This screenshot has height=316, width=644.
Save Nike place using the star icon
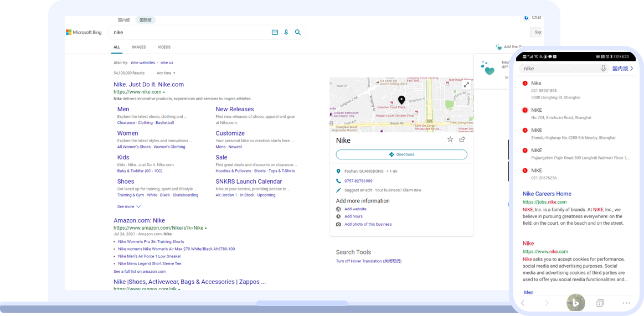point(450,139)
